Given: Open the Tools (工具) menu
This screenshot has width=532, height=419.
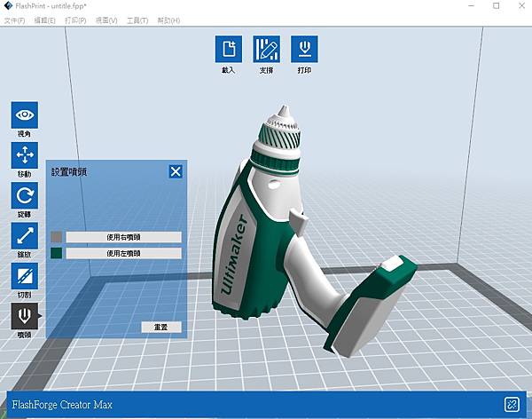Looking at the screenshot, I should click(x=137, y=20).
